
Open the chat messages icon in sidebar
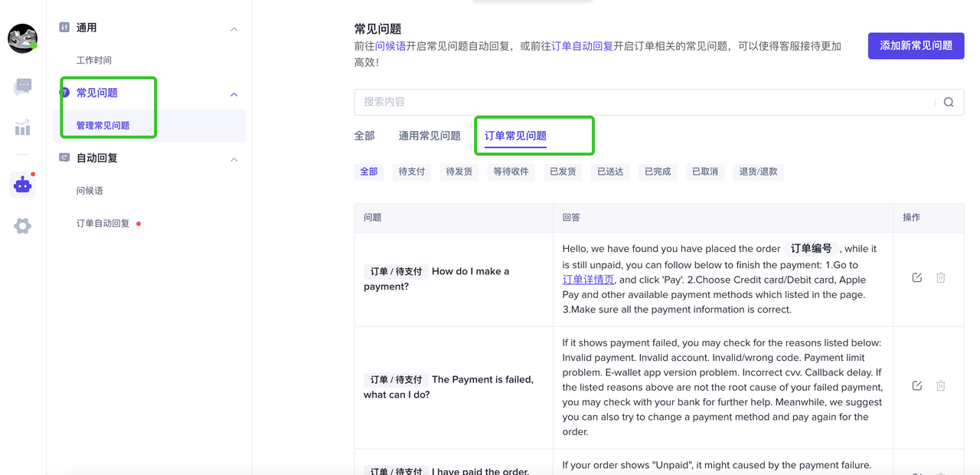tap(23, 86)
